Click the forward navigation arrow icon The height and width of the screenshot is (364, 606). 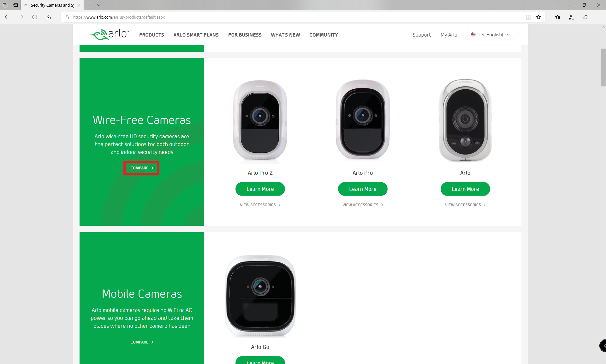point(20,17)
